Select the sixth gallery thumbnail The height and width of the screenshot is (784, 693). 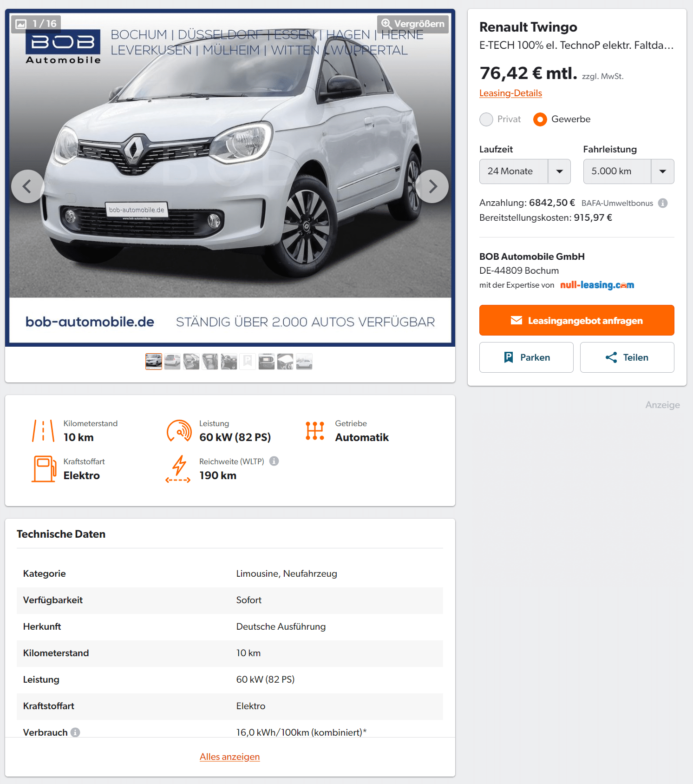pos(248,361)
